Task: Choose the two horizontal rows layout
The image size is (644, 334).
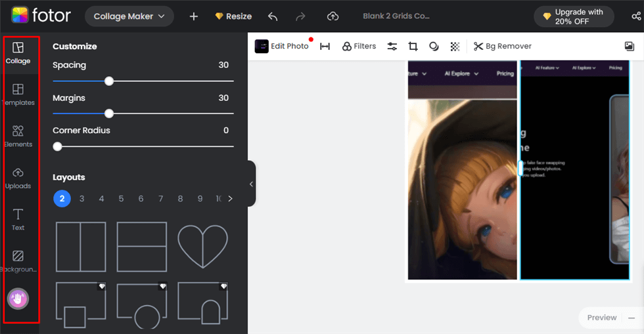Action: 142,247
